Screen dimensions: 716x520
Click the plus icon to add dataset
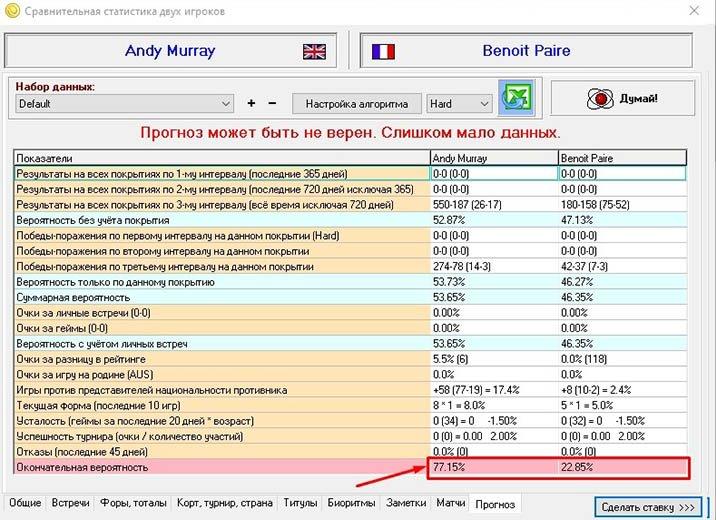pyautogui.click(x=251, y=103)
